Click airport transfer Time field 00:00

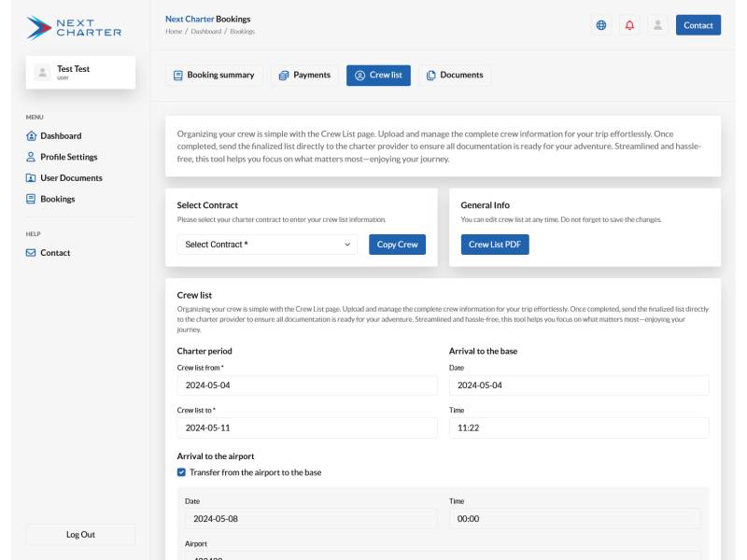(x=575, y=519)
